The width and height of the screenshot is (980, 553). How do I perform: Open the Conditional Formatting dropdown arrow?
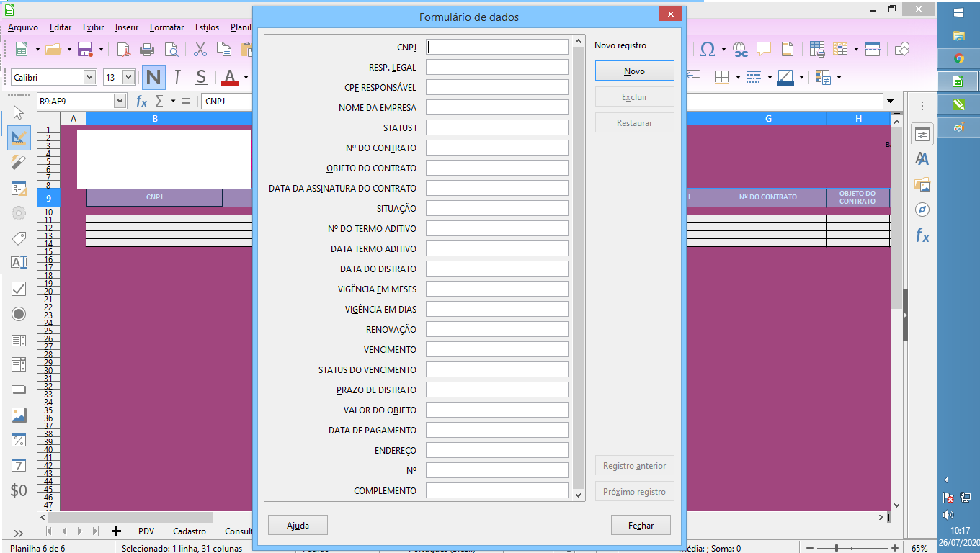point(839,77)
